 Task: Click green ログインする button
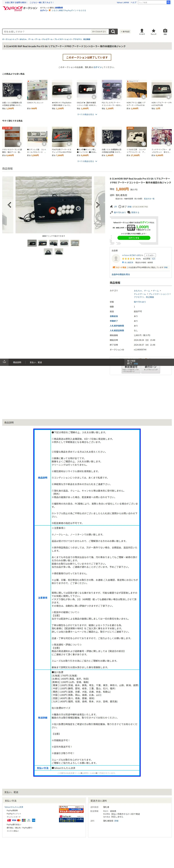(x=134, y=238)
